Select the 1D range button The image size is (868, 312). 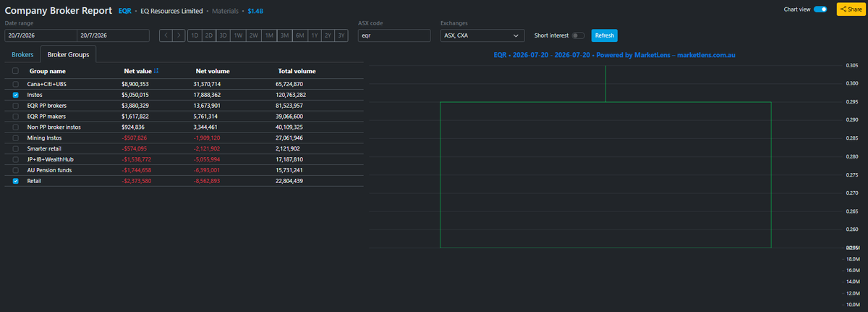tap(195, 35)
